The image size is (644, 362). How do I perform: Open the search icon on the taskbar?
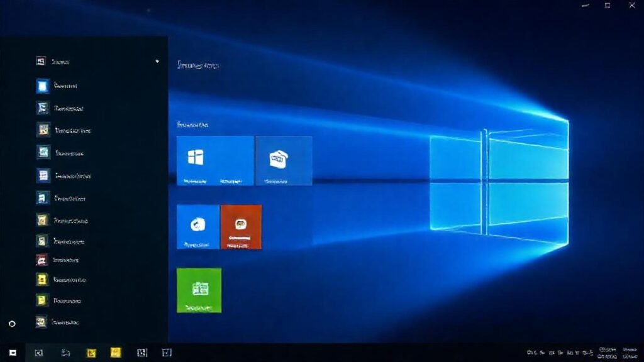[x=40, y=352]
